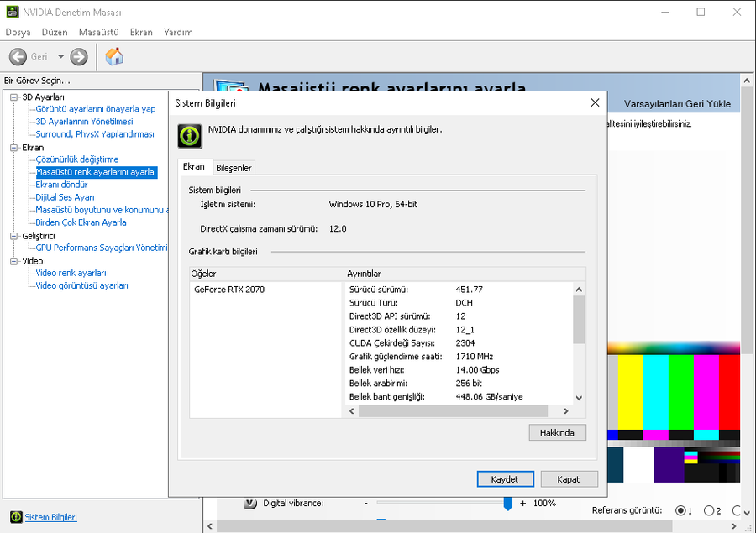Open Masaüstü boyutunu ve konumunu page
Screen dimensions: 756x533
102,210
